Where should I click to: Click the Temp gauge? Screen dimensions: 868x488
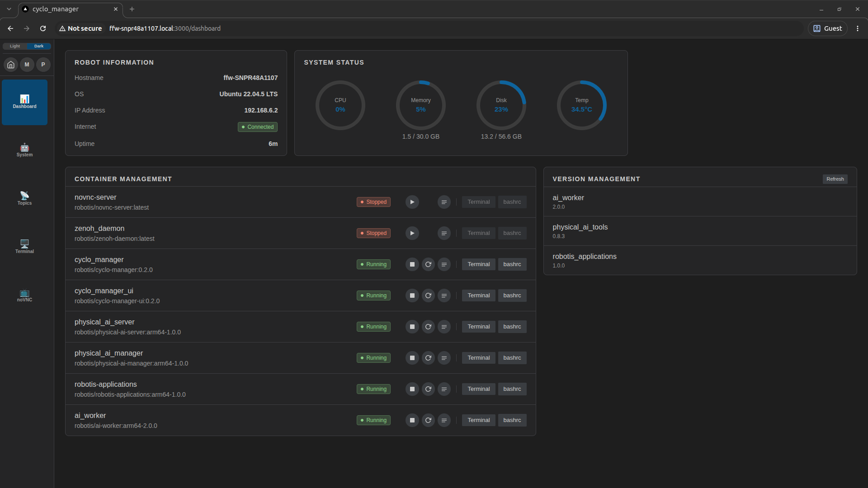[x=581, y=105]
